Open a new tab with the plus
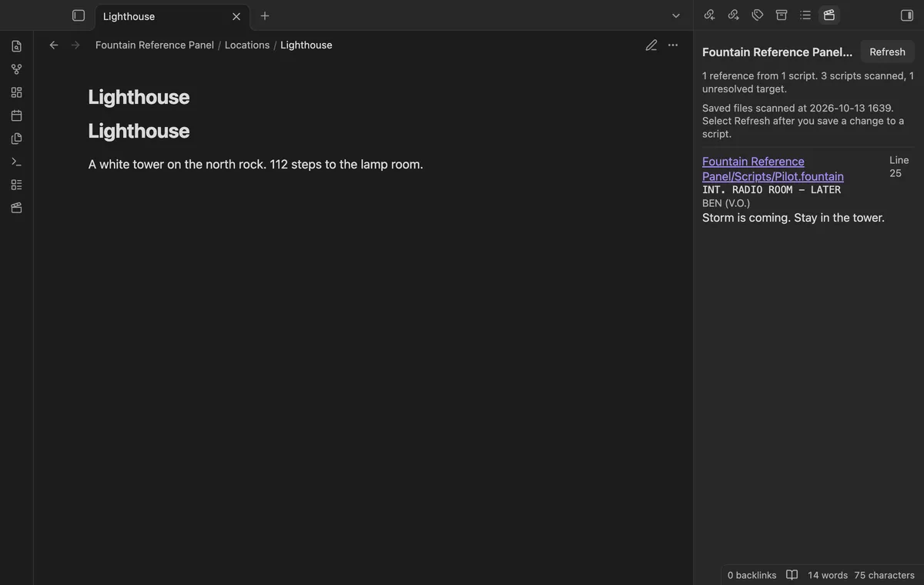The height and width of the screenshot is (585, 924). pos(265,15)
